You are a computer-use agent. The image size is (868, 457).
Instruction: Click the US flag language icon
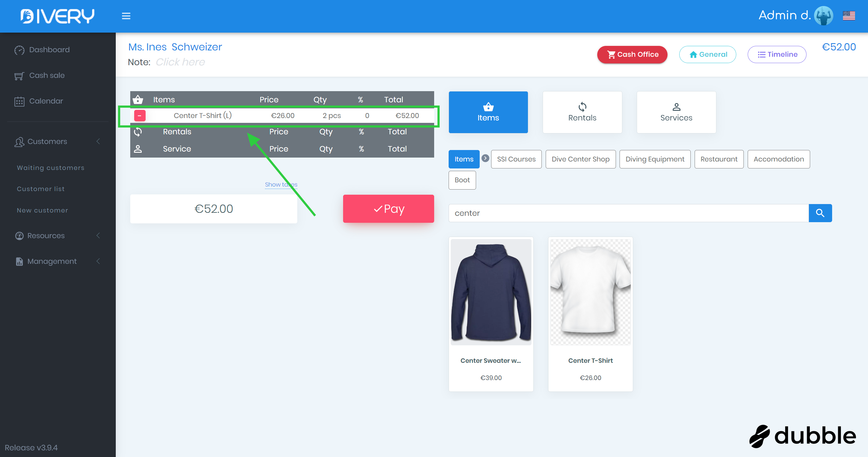click(848, 16)
